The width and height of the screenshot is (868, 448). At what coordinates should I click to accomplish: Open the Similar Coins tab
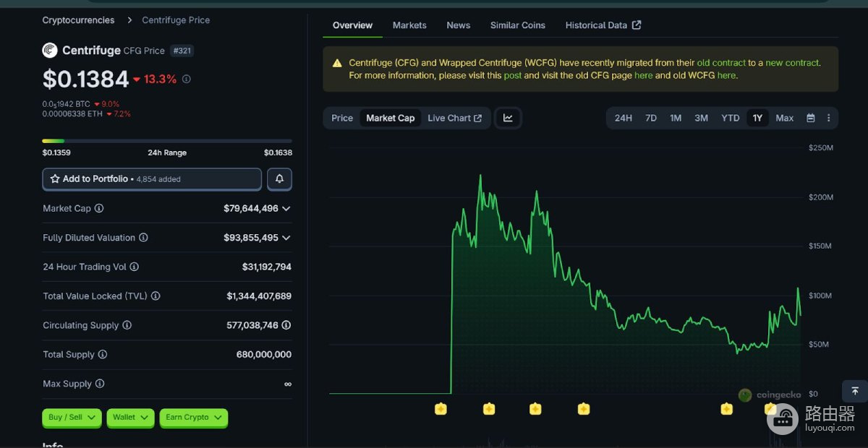pos(518,25)
